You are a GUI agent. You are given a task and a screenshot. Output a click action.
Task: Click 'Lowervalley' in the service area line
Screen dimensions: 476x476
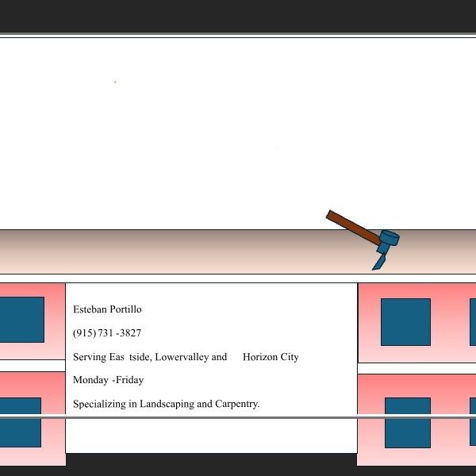coord(182,357)
